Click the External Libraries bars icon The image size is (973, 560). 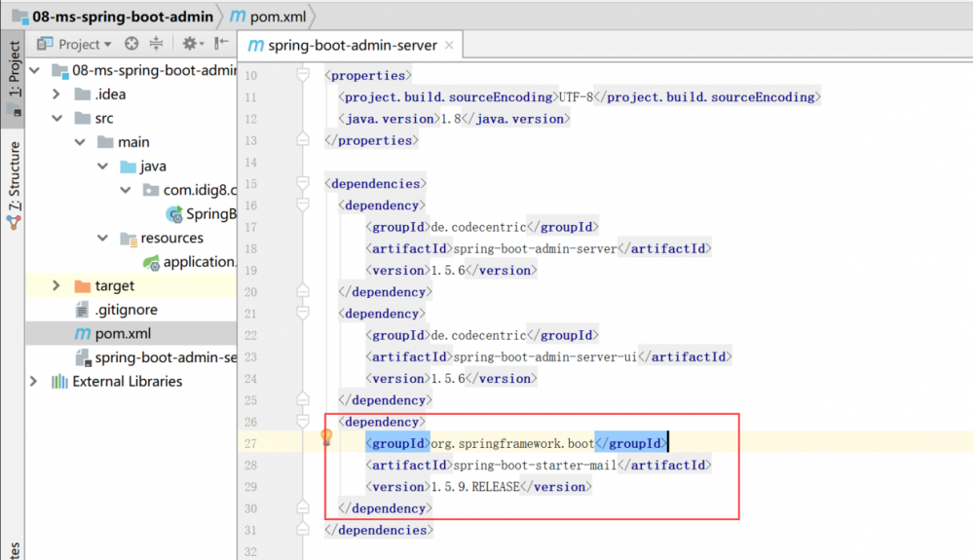59,382
